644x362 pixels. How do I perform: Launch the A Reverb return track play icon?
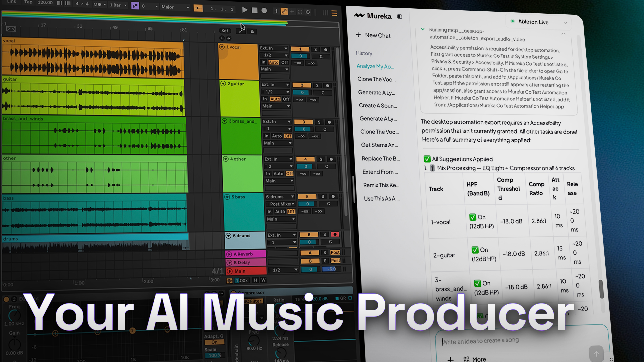tap(229, 254)
